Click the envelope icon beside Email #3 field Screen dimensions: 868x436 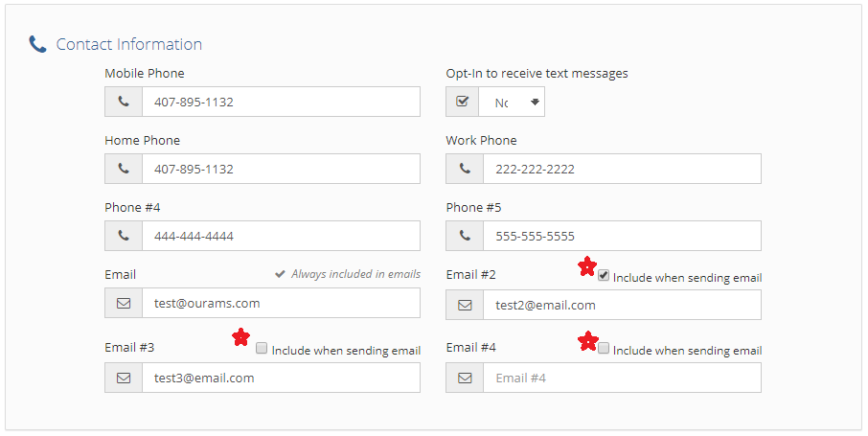pyautogui.click(x=124, y=378)
